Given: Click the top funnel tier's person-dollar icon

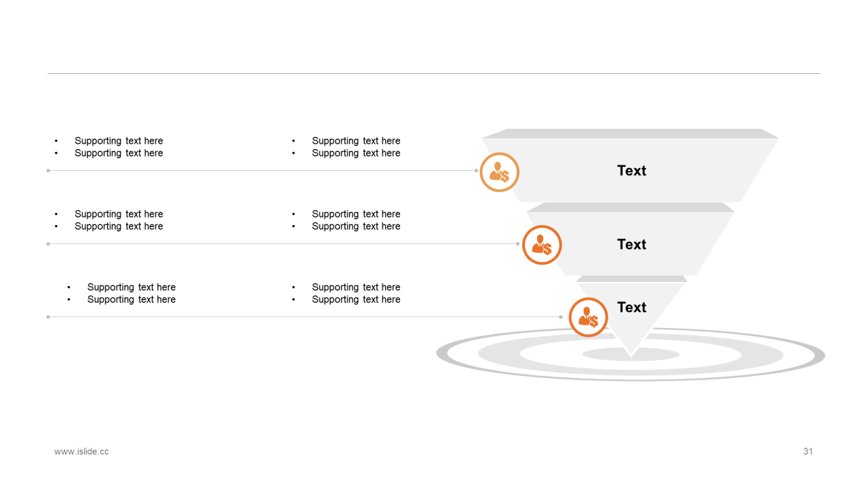Looking at the screenshot, I should [x=499, y=172].
